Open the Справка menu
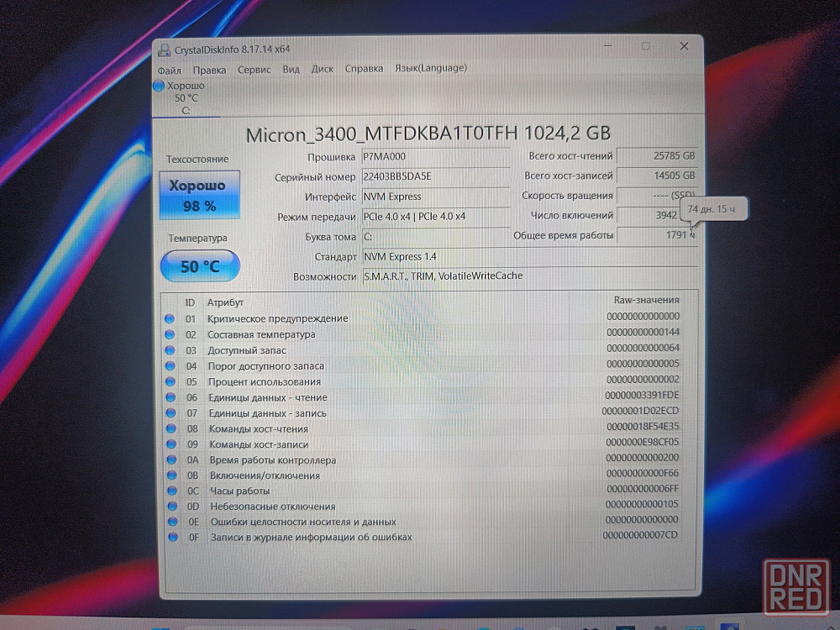 tap(364, 68)
